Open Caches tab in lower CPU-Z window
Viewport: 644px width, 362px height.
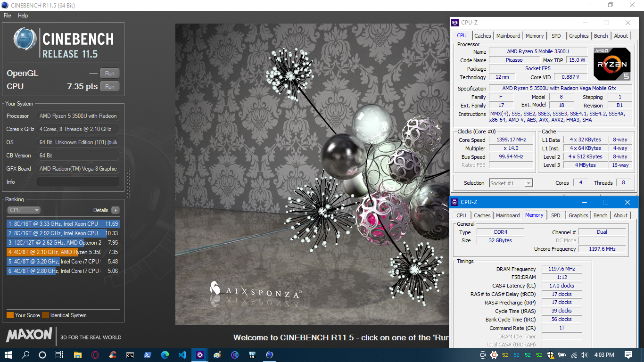coord(482,215)
